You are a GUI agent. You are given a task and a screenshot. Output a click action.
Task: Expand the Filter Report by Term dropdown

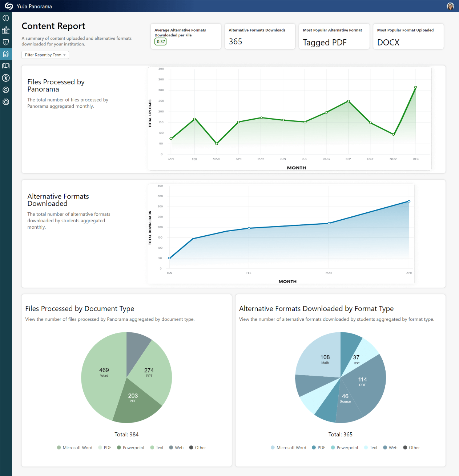45,55
